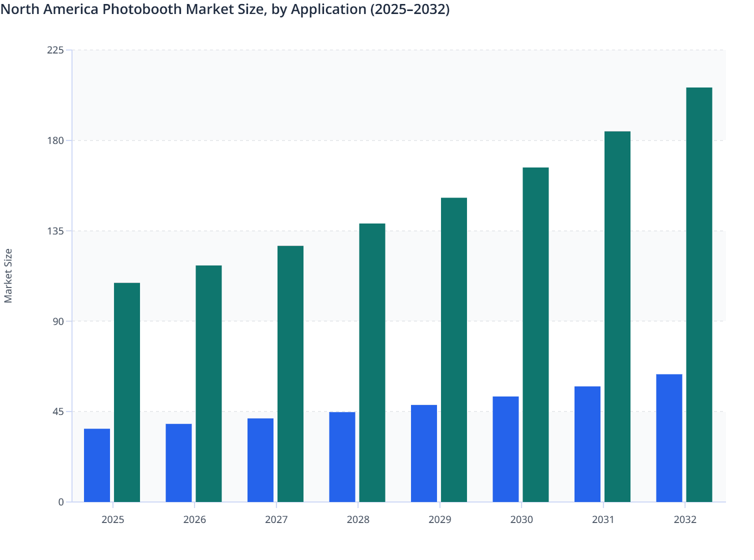This screenshot has width=754, height=560.
Task: Click the 90 gridline label
Action: click(x=59, y=322)
